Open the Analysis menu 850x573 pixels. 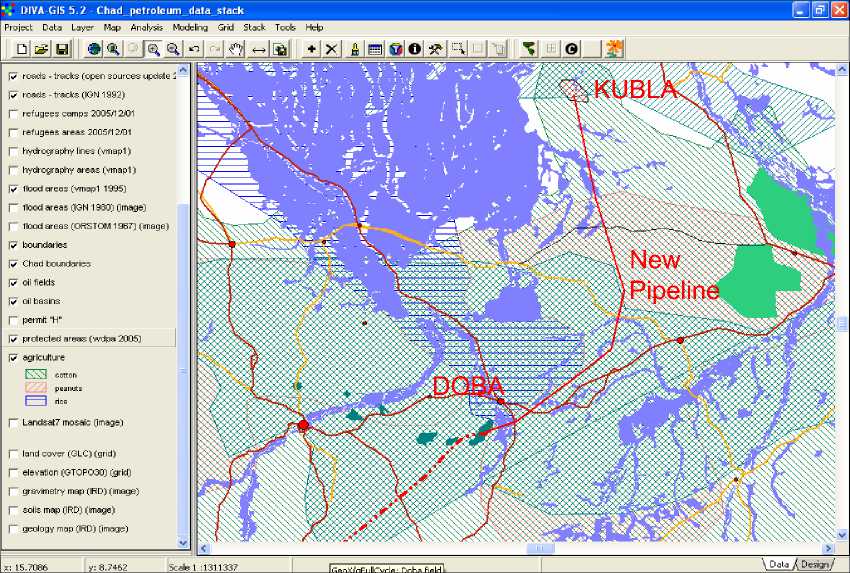tap(146, 27)
